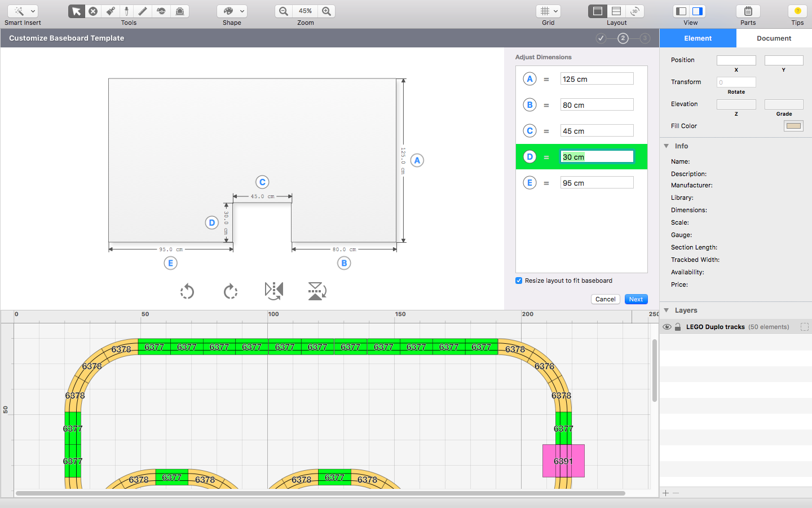Rotate baseboard template counterclockwise
The width and height of the screenshot is (812, 508).
click(x=187, y=291)
